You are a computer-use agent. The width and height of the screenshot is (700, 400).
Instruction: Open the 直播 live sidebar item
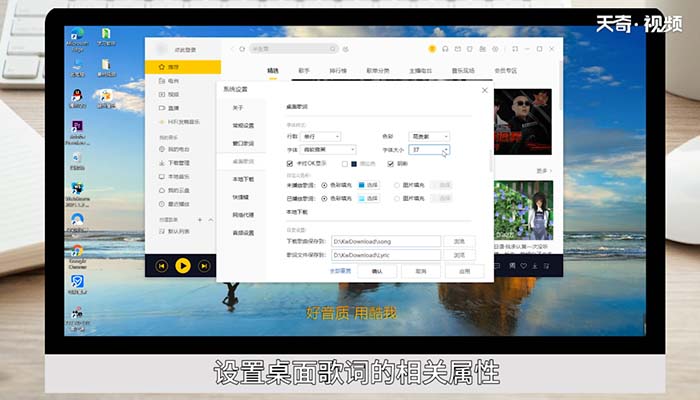169,108
